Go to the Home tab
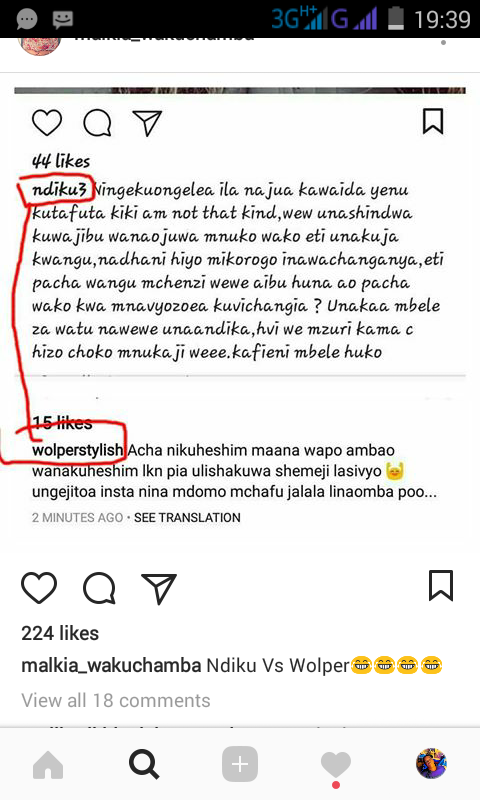Viewport: 480px width, 800px height. click(48, 765)
